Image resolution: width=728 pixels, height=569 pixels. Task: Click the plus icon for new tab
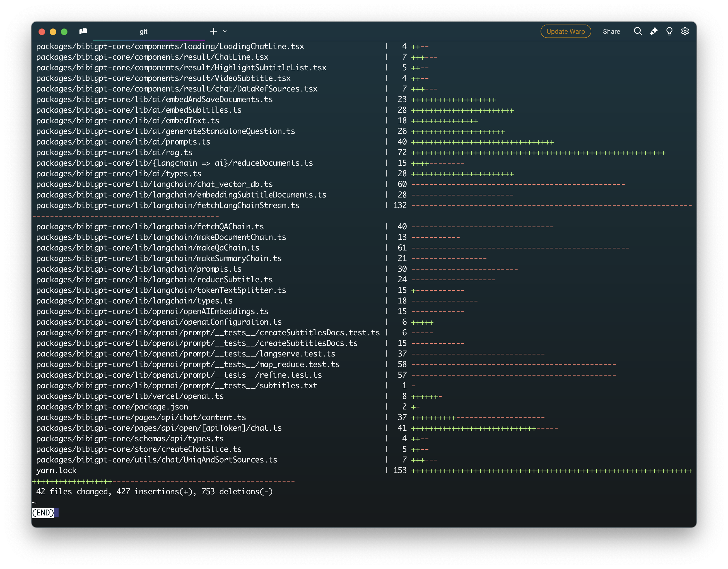[214, 31]
